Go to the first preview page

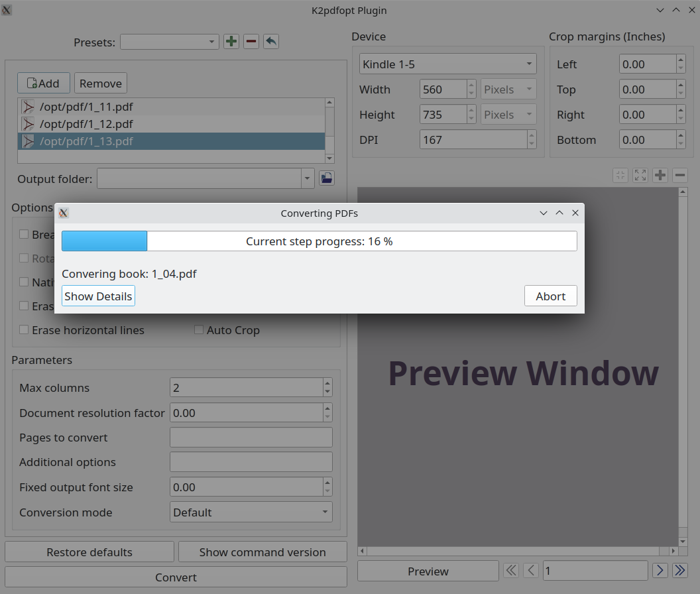point(511,570)
